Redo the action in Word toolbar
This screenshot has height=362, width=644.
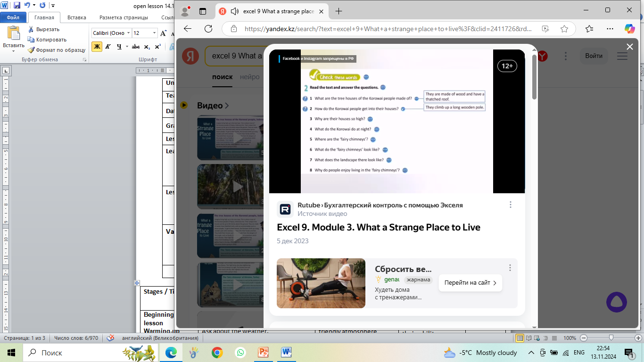click(42, 6)
